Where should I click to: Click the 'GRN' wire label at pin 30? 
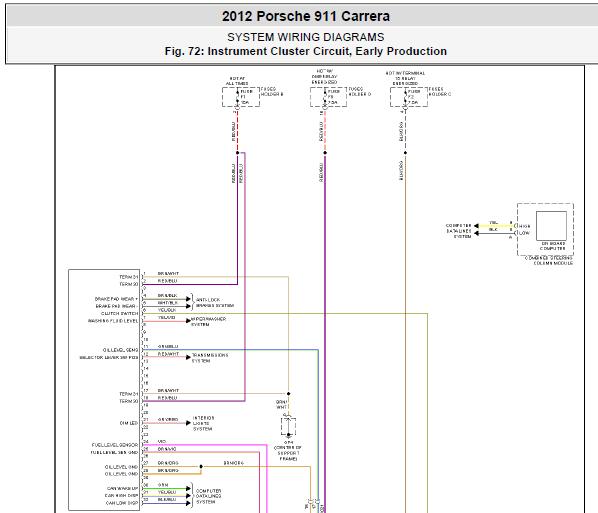coord(163,485)
